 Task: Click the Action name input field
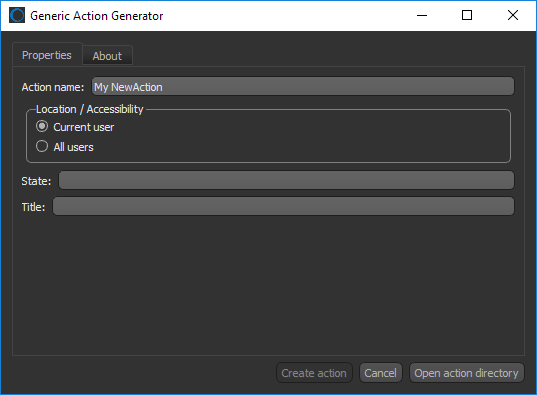click(x=303, y=87)
